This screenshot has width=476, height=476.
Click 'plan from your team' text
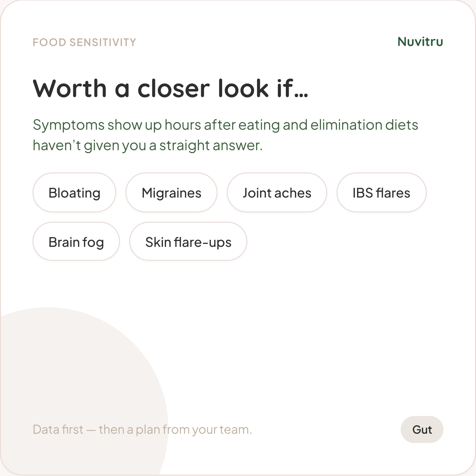(x=194, y=430)
